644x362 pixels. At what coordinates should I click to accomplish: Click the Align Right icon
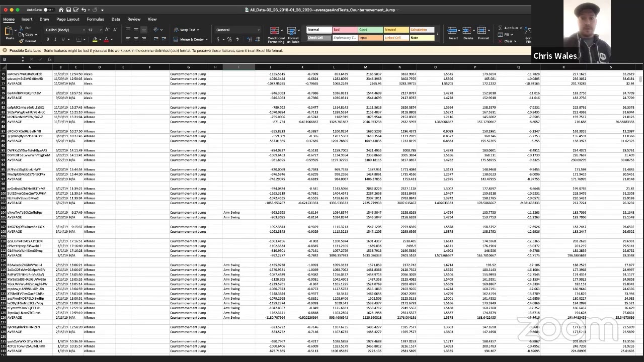point(143,39)
